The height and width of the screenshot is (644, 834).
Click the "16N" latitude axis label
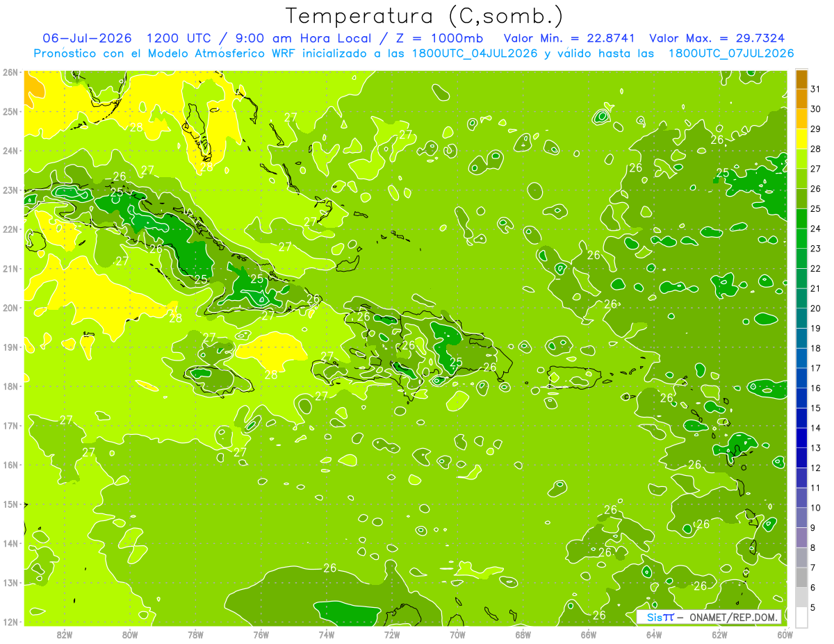coord(10,465)
